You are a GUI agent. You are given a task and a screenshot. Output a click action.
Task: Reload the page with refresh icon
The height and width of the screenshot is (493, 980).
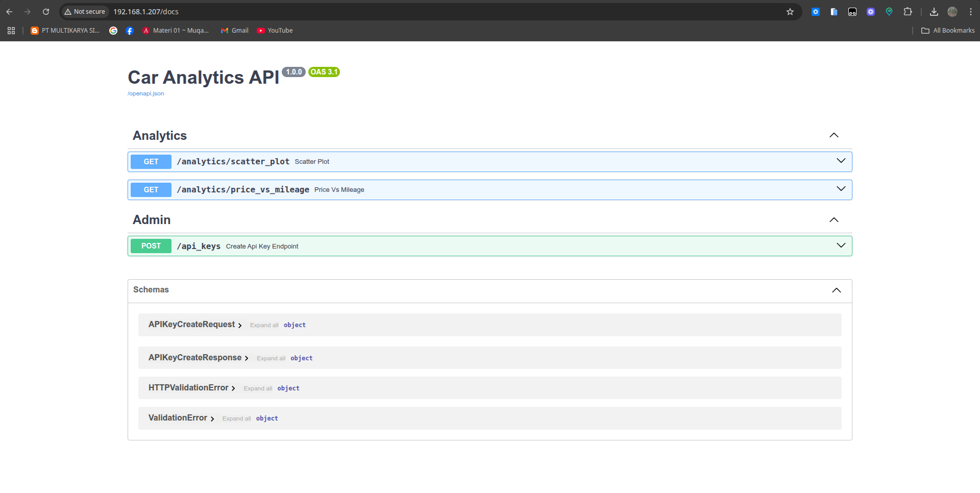[x=46, y=12]
